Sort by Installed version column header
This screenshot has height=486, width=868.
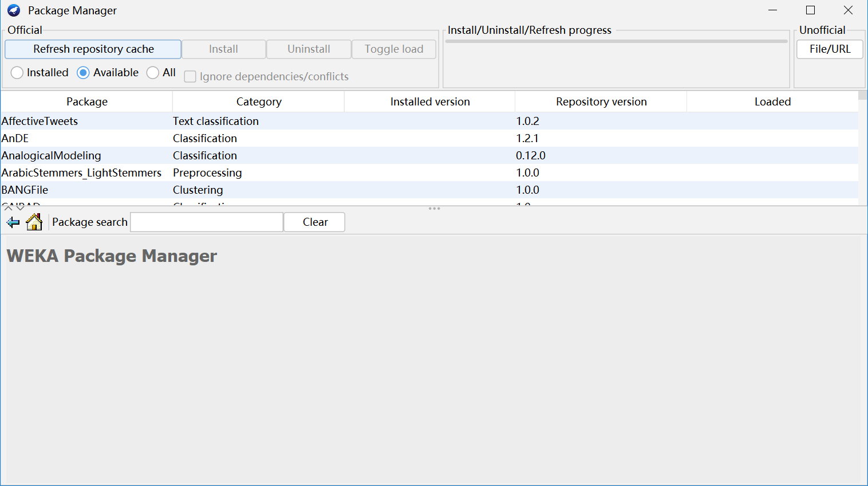pos(430,102)
